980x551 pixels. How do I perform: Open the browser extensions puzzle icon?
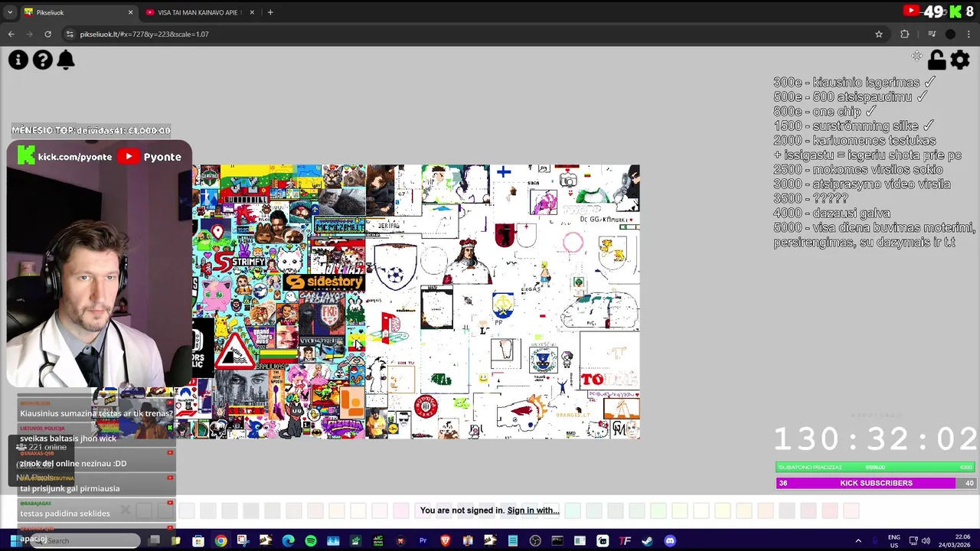pyautogui.click(x=905, y=34)
